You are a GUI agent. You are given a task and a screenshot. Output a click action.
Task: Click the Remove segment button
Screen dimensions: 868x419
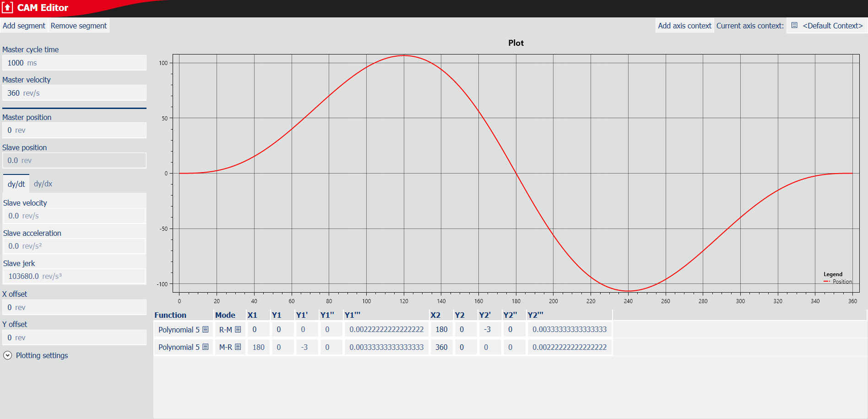(79, 26)
